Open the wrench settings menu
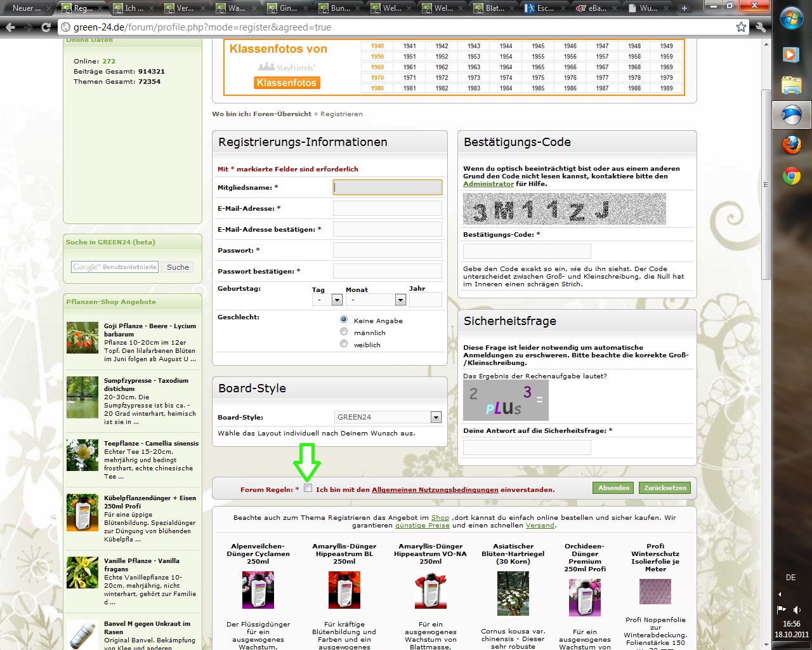 761,27
